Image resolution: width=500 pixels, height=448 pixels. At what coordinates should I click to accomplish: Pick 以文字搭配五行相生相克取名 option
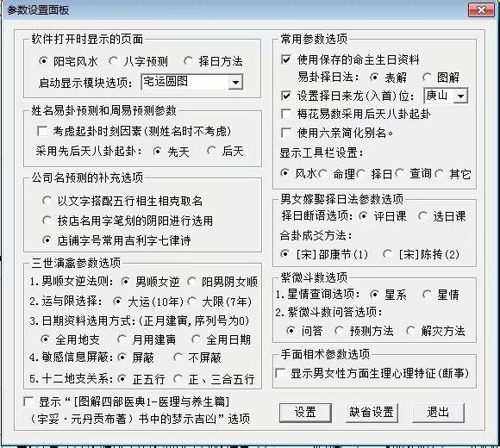(47, 201)
